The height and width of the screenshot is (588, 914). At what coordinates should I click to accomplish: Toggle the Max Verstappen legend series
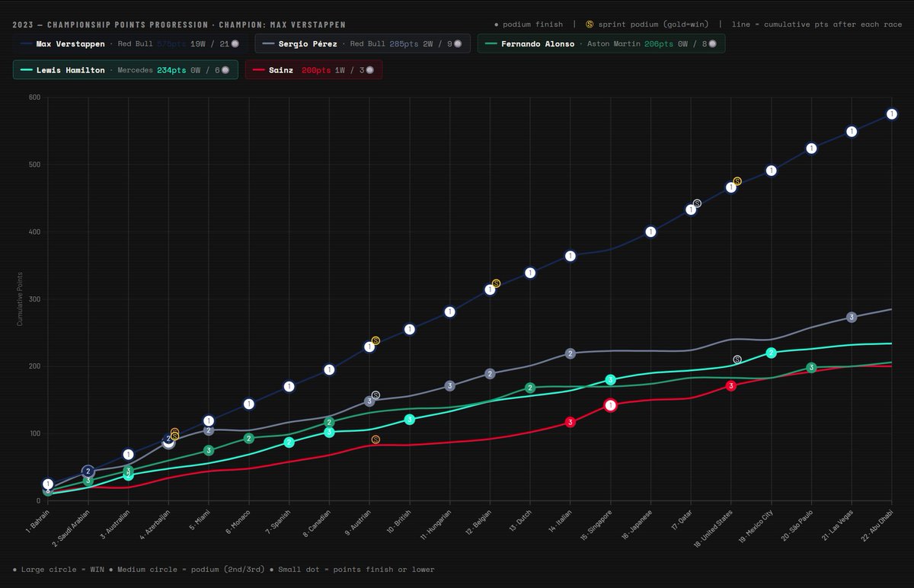point(130,44)
